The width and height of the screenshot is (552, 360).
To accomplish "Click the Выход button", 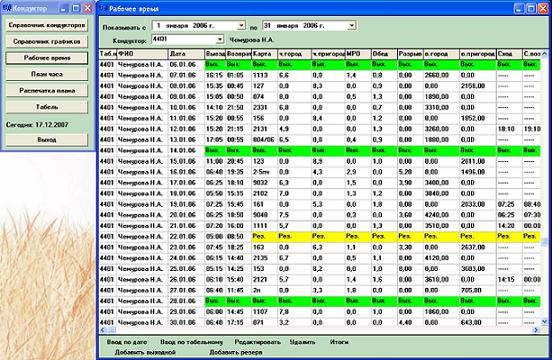I will click(x=46, y=140).
